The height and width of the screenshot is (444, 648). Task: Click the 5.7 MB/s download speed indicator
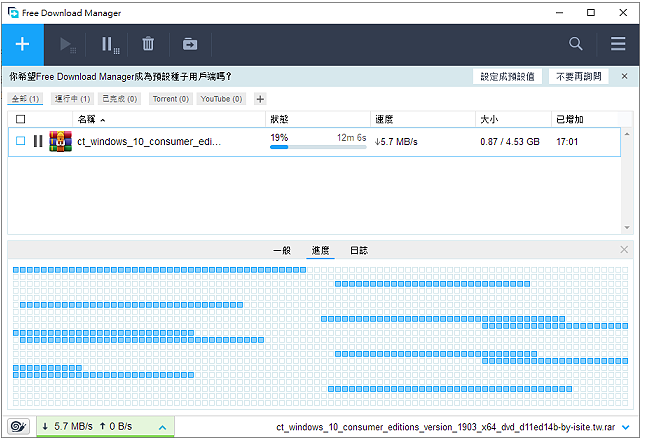tap(68, 426)
